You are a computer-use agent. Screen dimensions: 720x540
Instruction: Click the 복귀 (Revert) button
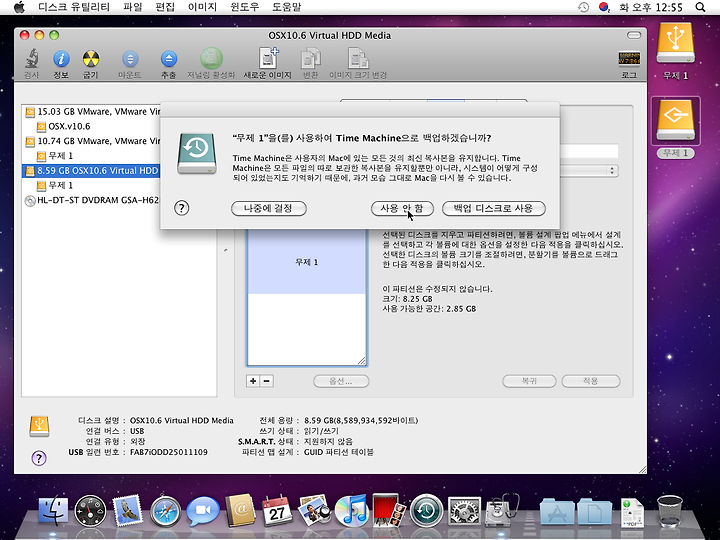click(x=529, y=381)
